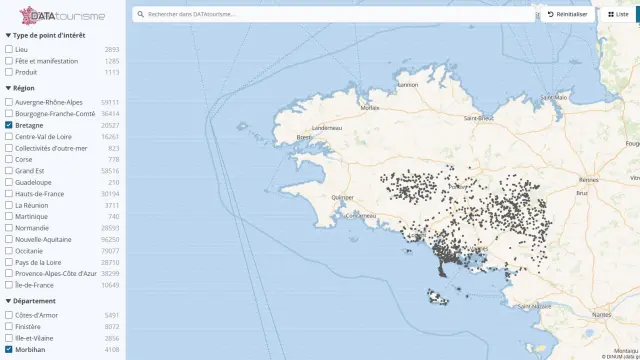Tick the Produit checkbox
Viewport: 640px width, 360px height.
(x=9, y=72)
